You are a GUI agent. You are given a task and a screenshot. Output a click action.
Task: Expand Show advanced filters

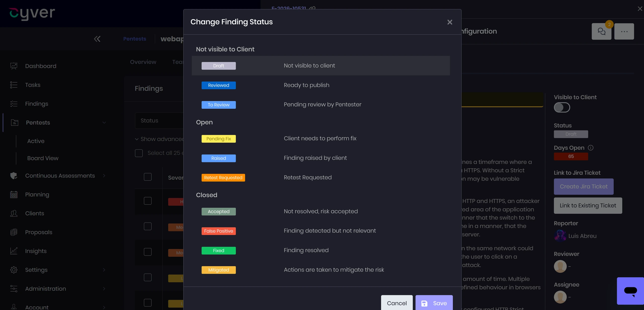(x=159, y=139)
